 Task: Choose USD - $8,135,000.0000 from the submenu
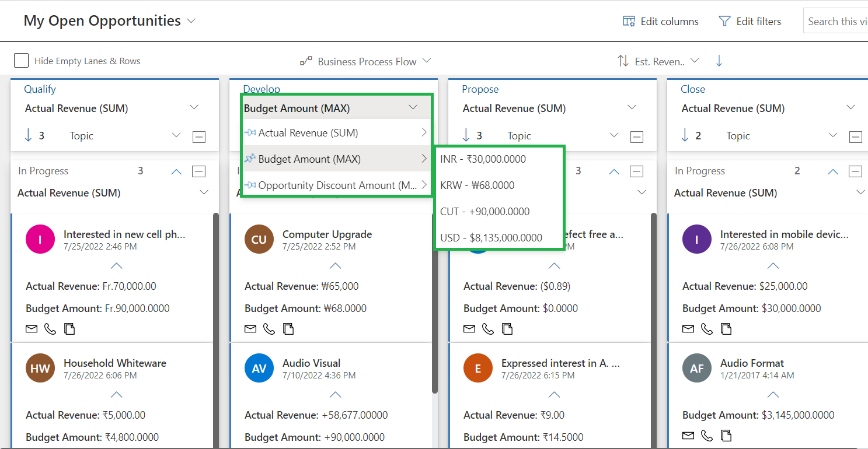(x=491, y=238)
